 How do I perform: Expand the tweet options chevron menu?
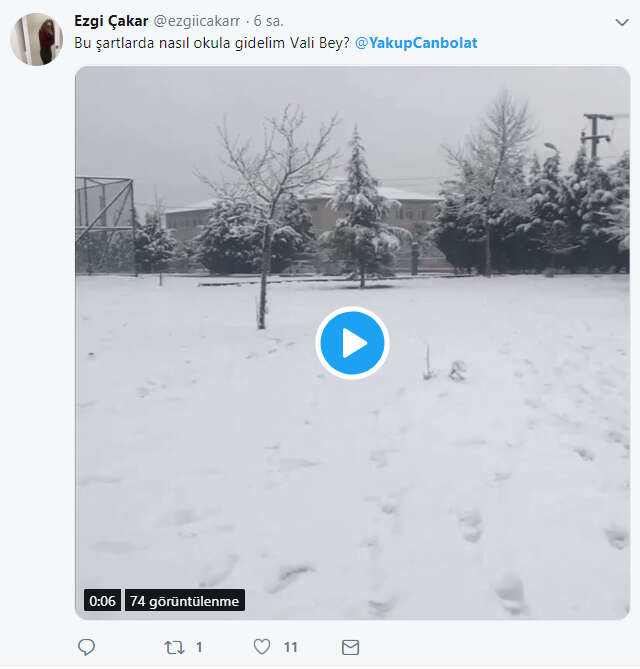point(621,21)
